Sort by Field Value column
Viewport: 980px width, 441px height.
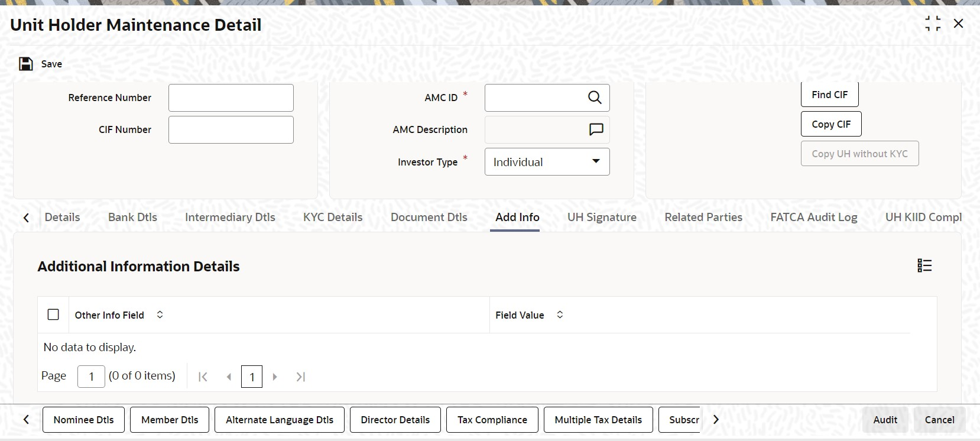click(560, 315)
